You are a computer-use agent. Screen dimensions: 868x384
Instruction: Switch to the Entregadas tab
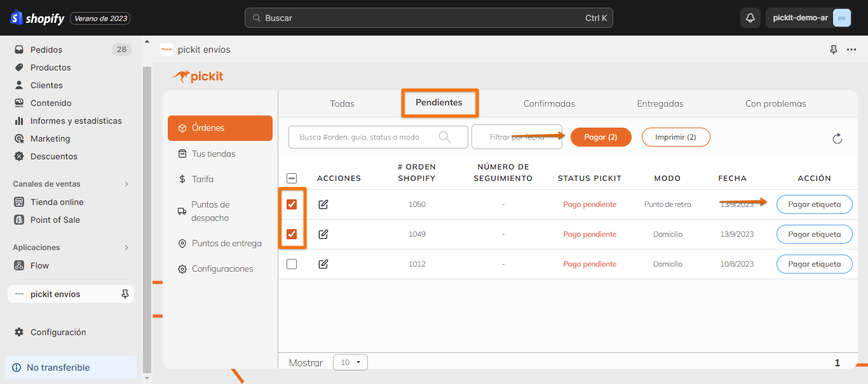660,103
